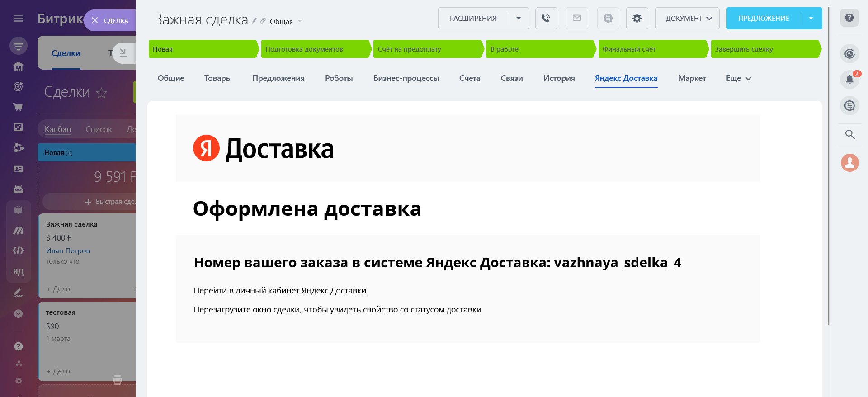Viewport: 868px width, 397px height.
Task: Click the user profile avatar
Action: coord(849,163)
